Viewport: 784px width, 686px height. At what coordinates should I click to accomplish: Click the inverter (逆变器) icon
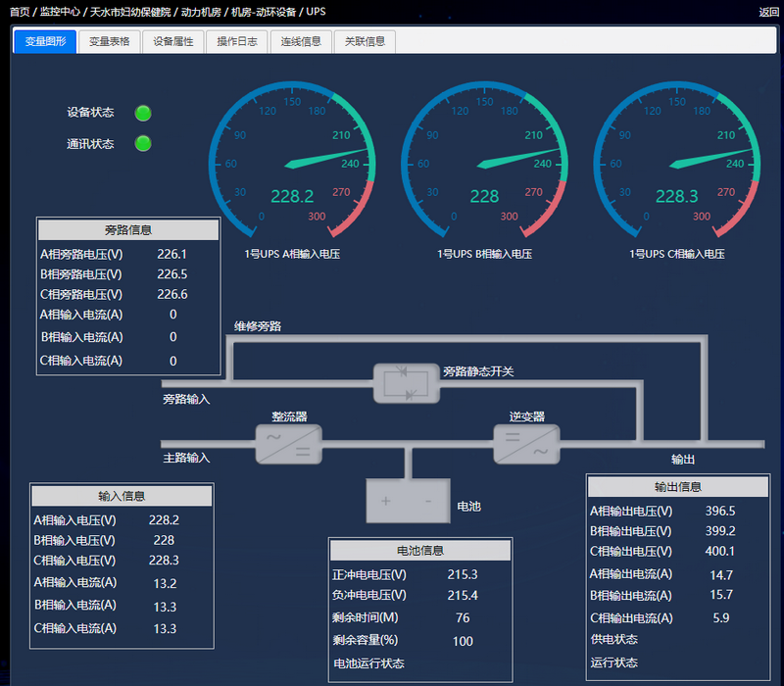click(x=526, y=444)
